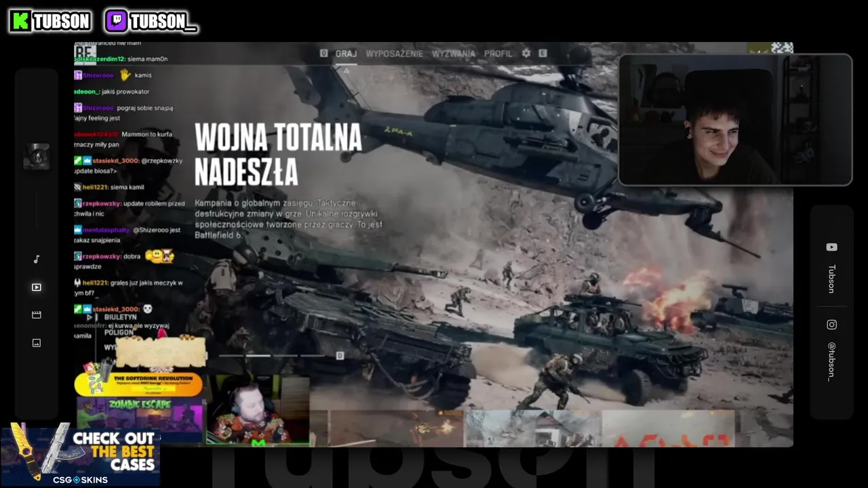The image size is (868, 488).
Task: Click the D key hint beside carousel indicator
Action: (x=340, y=355)
